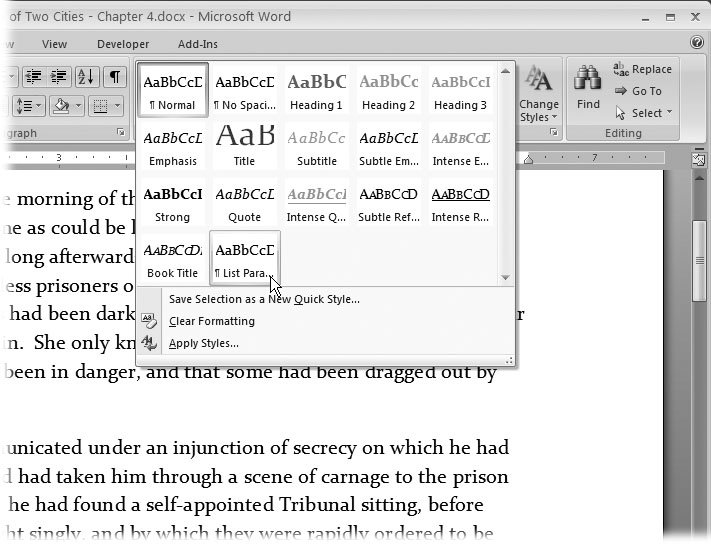
Task: Open the Find binoculars tool
Action: (588, 86)
